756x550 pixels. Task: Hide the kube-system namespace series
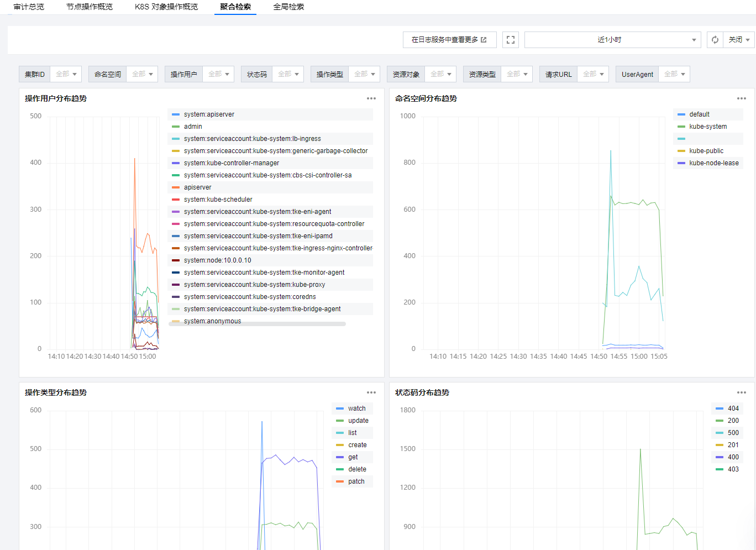click(x=708, y=127)
